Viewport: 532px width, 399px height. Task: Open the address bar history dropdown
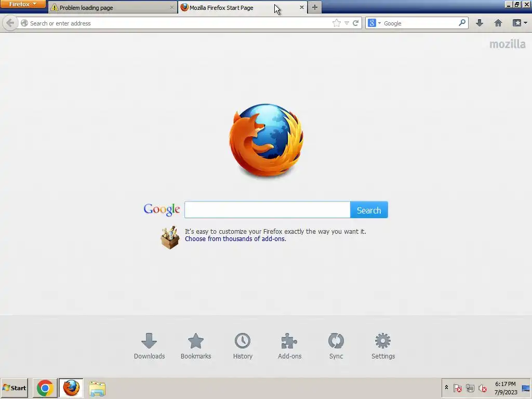[347, 23]
